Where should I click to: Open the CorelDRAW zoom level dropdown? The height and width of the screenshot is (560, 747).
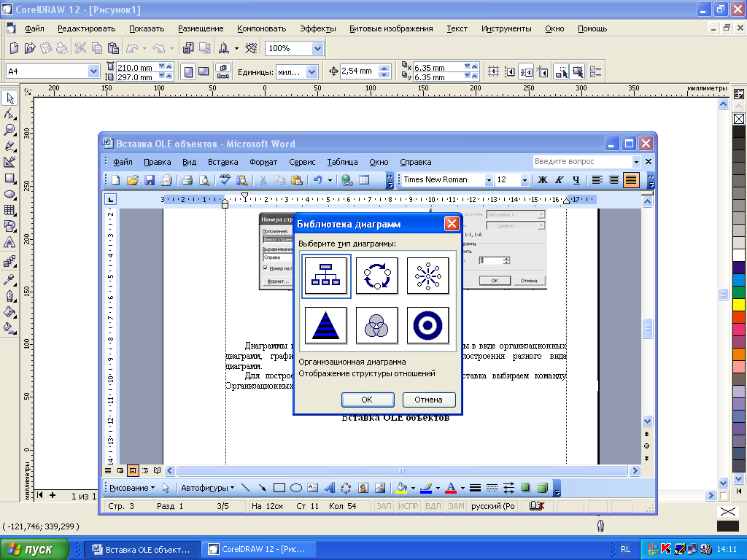(x=318, y=48)
